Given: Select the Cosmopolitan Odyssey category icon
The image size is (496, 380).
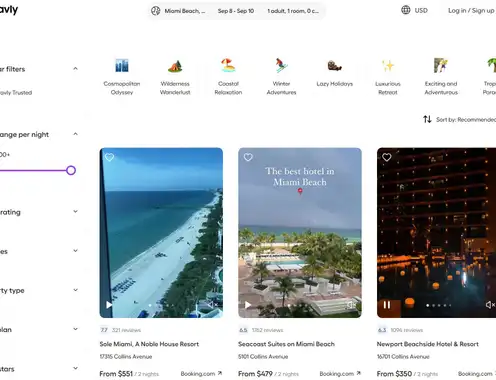Looking at the screenshot, I should (x=122, y=66).
